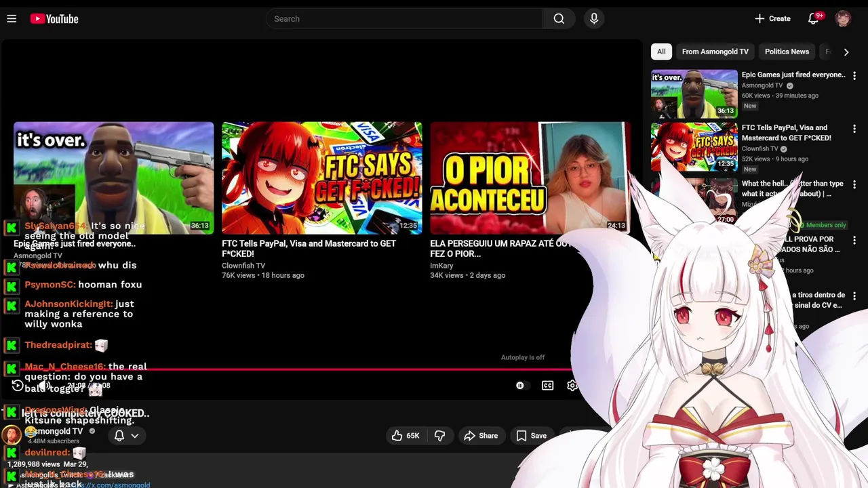Image resolution: width=868 pixels, height=488 pixels.
Task: Visit Clownfish TV channel under endscreen video
Action: 243,266
